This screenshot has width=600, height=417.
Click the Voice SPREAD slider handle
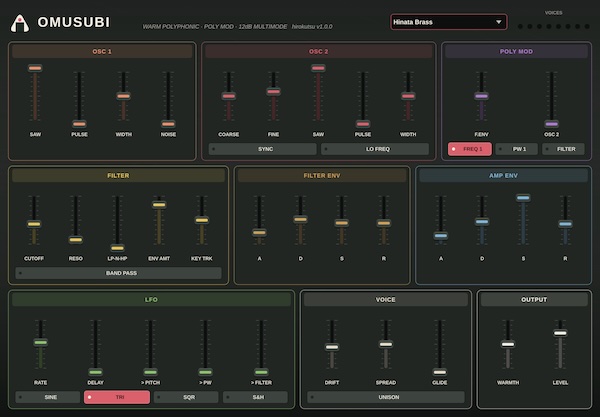coord(386,344)
